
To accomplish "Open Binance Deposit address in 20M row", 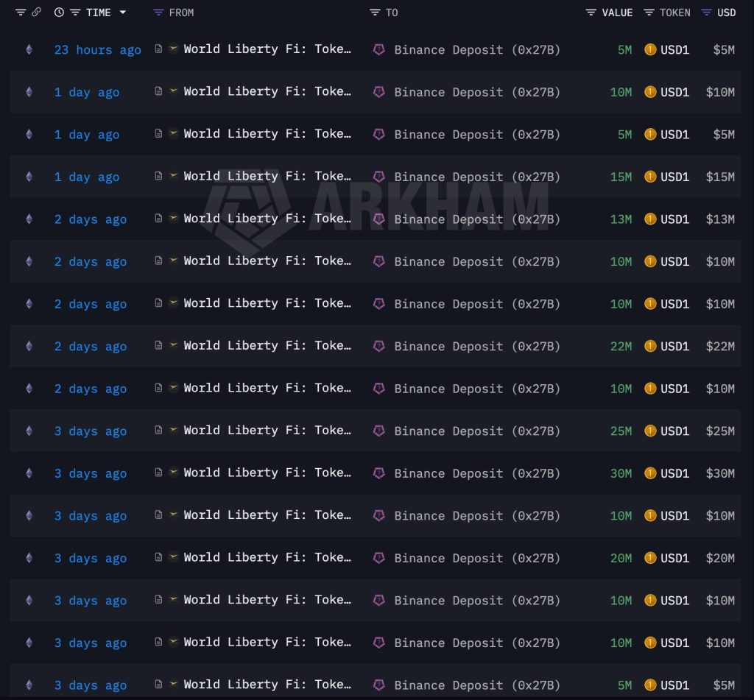I will [476, 558].
